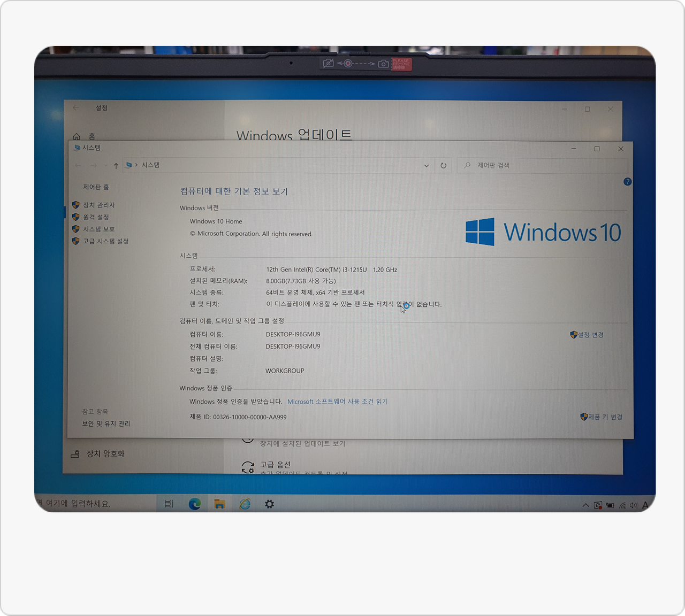Click shield icon beside 장치 관리자
This screenshot has width=685, height=616.
(x=76, y=205)
